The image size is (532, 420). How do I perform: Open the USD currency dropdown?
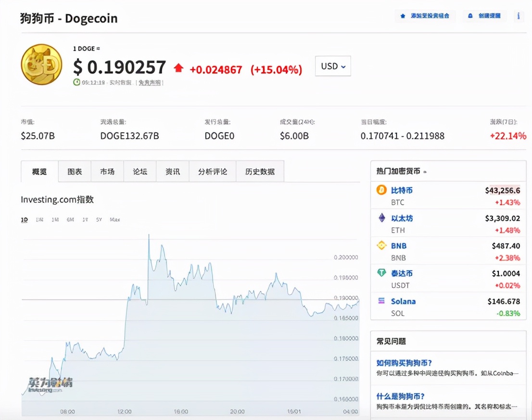pos(333,66)
